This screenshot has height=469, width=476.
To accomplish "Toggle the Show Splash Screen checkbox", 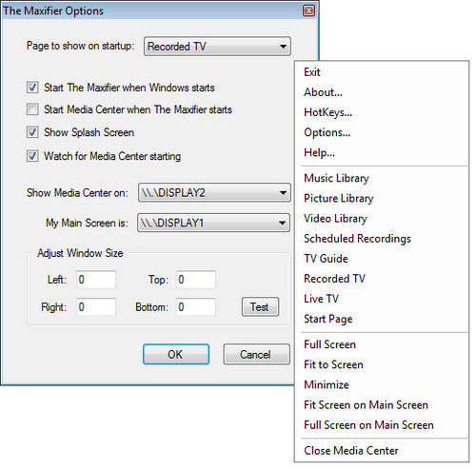I will pos(32,132).
